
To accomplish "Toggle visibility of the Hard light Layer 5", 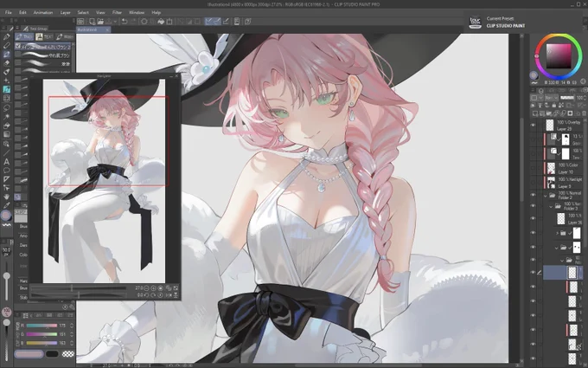I will click(x=533, y=183).
